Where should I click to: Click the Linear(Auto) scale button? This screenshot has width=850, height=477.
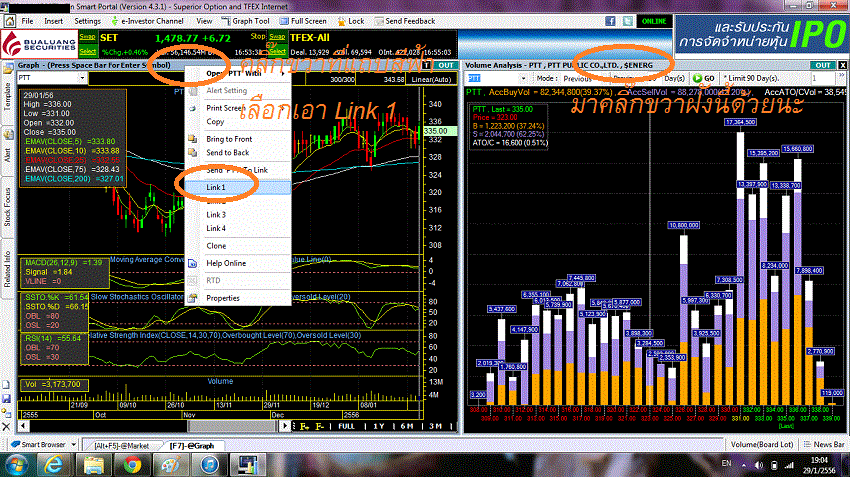click(432, 79)
